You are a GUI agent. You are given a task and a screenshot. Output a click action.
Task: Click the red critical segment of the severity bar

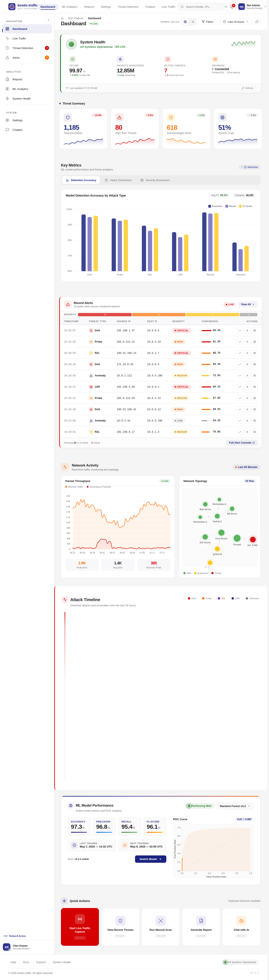pos(105,315)
